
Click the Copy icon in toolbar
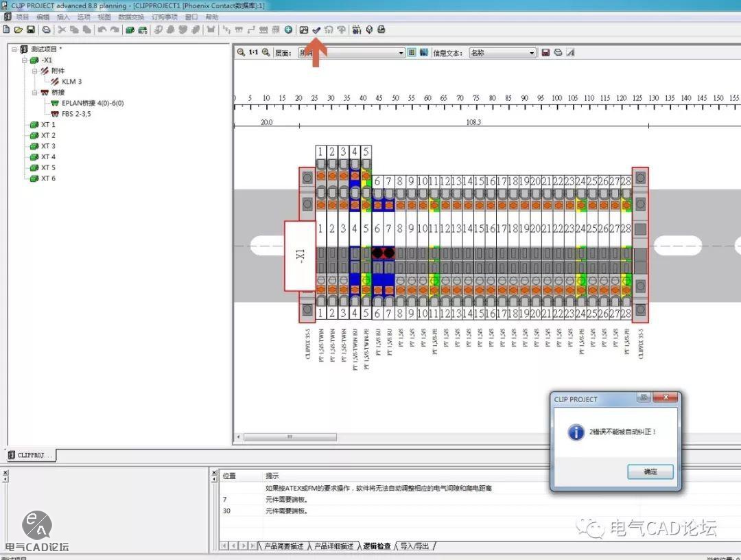[x=74, y=30]
